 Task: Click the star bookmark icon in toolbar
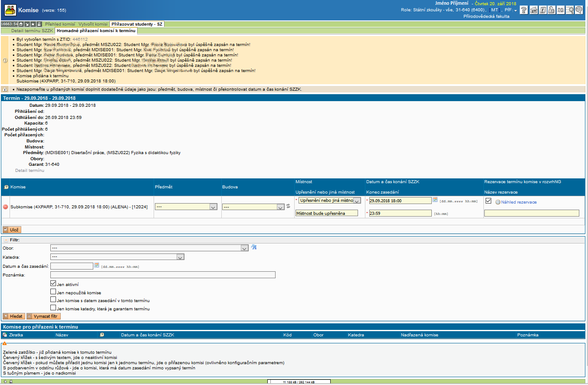tap(33, 24)
